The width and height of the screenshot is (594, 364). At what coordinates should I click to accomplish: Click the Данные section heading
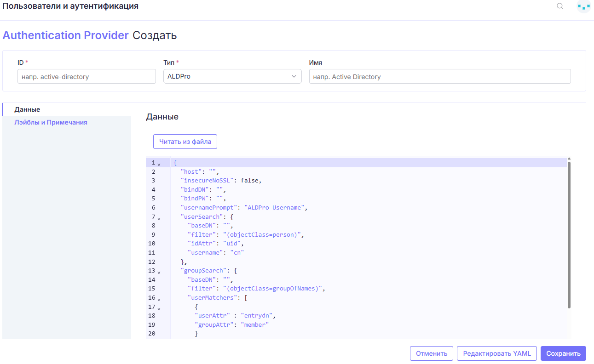coord(162,117)
